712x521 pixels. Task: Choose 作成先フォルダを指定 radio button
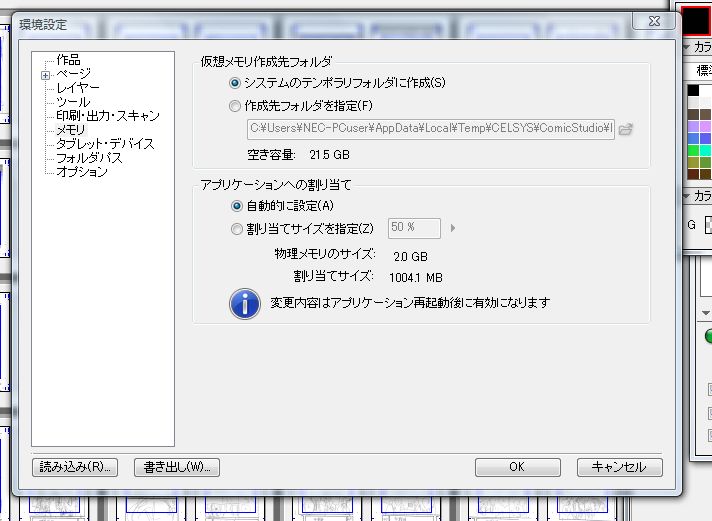pyautogui.click(x=234, y=106)
